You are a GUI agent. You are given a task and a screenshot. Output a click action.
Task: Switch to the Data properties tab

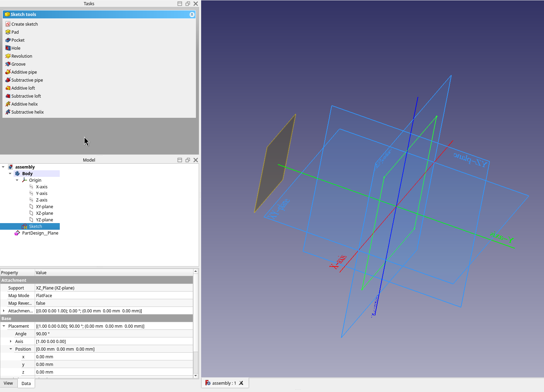[x=26, y=383]
